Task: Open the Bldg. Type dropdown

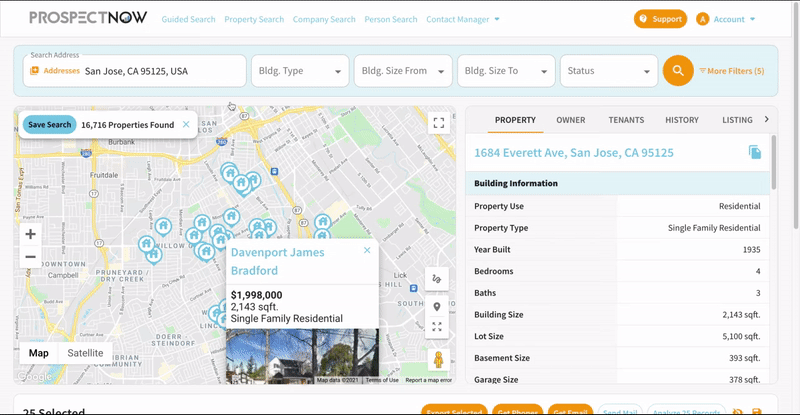Action: point(299,71)
